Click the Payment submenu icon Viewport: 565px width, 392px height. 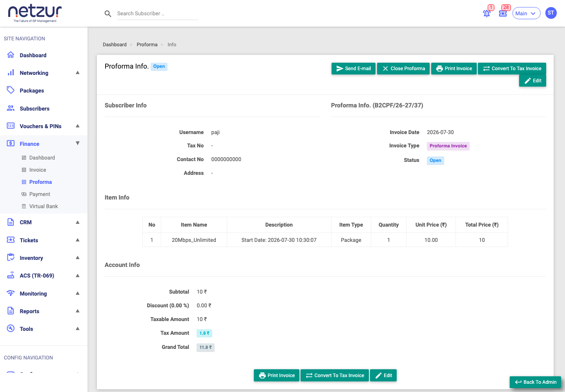24,194
